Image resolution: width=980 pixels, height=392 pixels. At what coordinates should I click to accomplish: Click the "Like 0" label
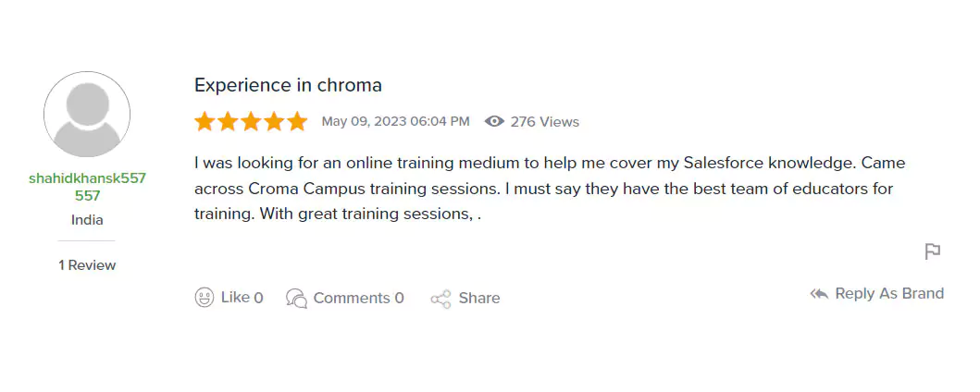(242, 298)
